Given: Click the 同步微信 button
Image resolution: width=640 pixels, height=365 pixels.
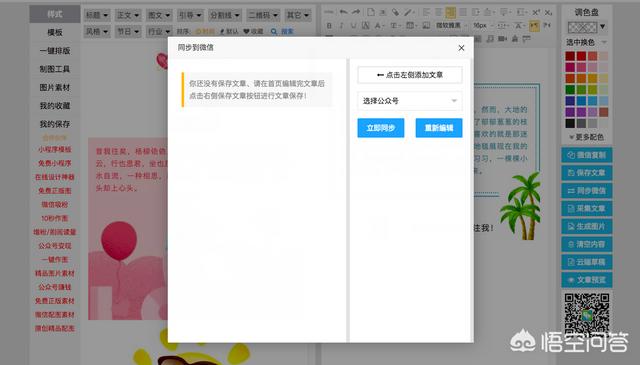Looking at the screenshot, I should (x=587, y=191).
